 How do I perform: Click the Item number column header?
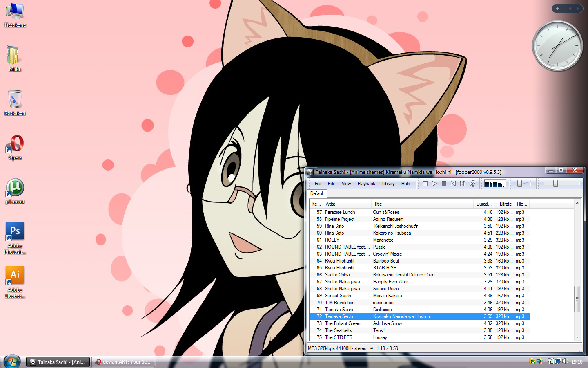point(316,204)
